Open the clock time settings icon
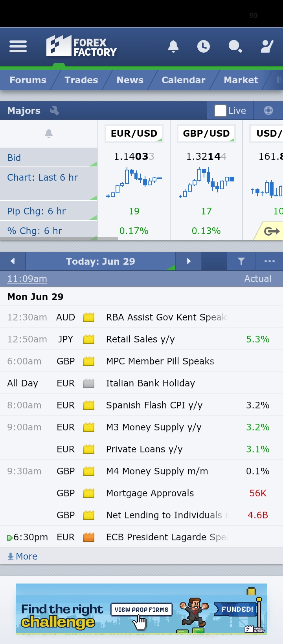 pos(203,46)
